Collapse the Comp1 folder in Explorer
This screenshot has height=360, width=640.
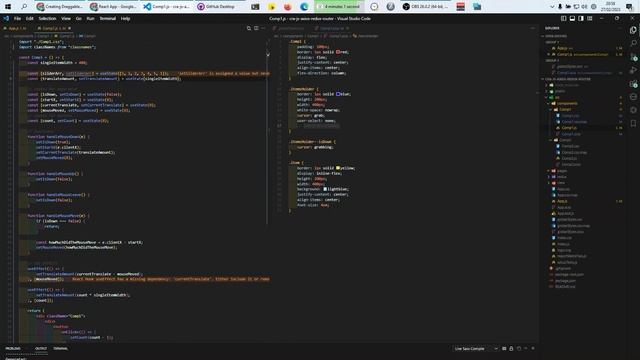[561, 110]
